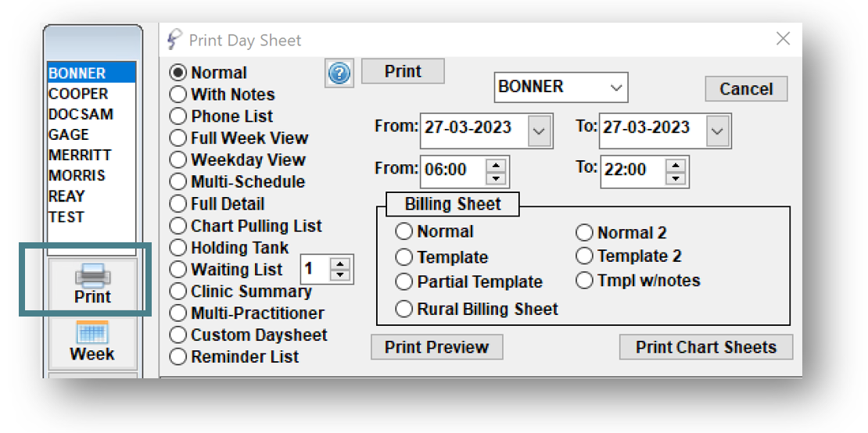Image resolution: width=868 pixels, height=433 pixels.
Task: Choose the Custom Daysheet radio button
Action: click(x=178, y=335)
